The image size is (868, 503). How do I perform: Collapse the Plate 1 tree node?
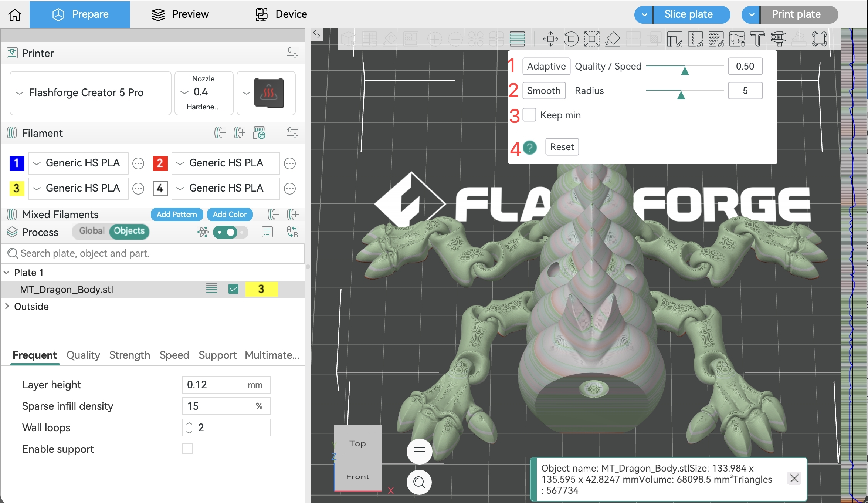[x=7, y=273]
